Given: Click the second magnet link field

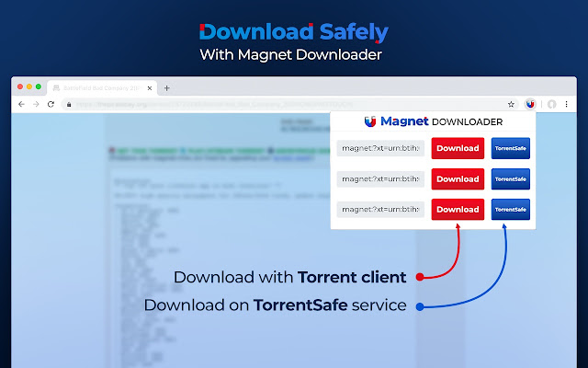Looking at the screenshot, I should (380, 179).
